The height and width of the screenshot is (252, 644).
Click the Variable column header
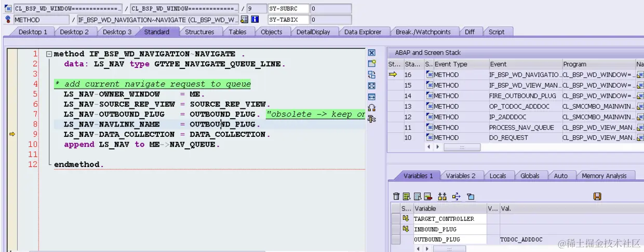449,208
